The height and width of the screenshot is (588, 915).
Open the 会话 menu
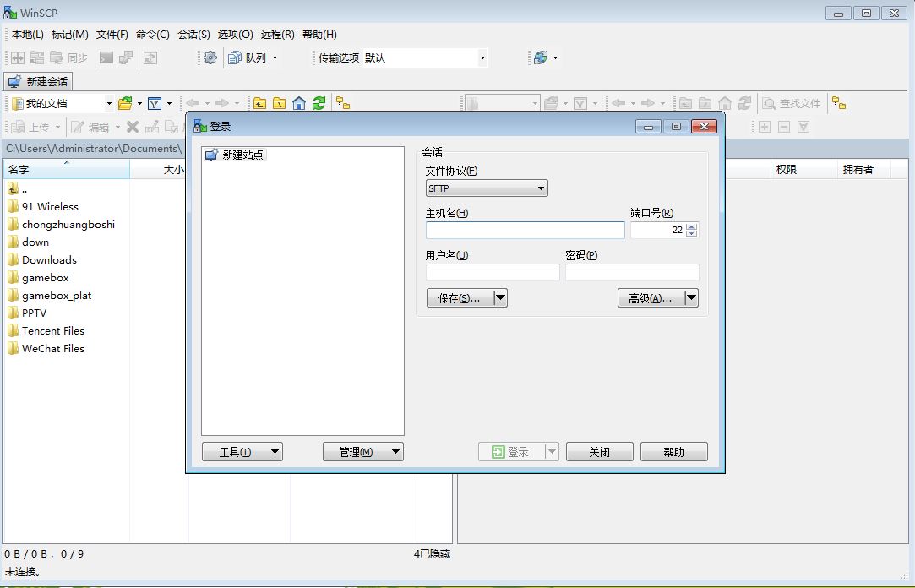(194, 35)
